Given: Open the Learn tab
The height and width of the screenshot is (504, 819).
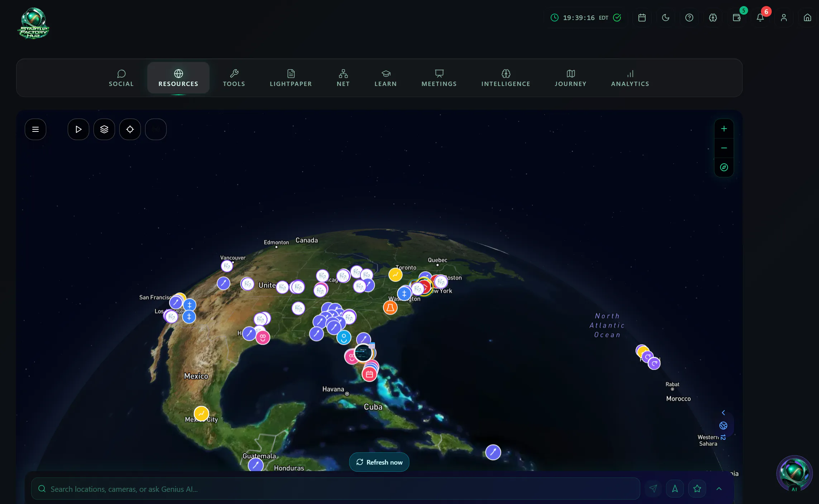Looking at the screenshot, I should pos(385,78).
